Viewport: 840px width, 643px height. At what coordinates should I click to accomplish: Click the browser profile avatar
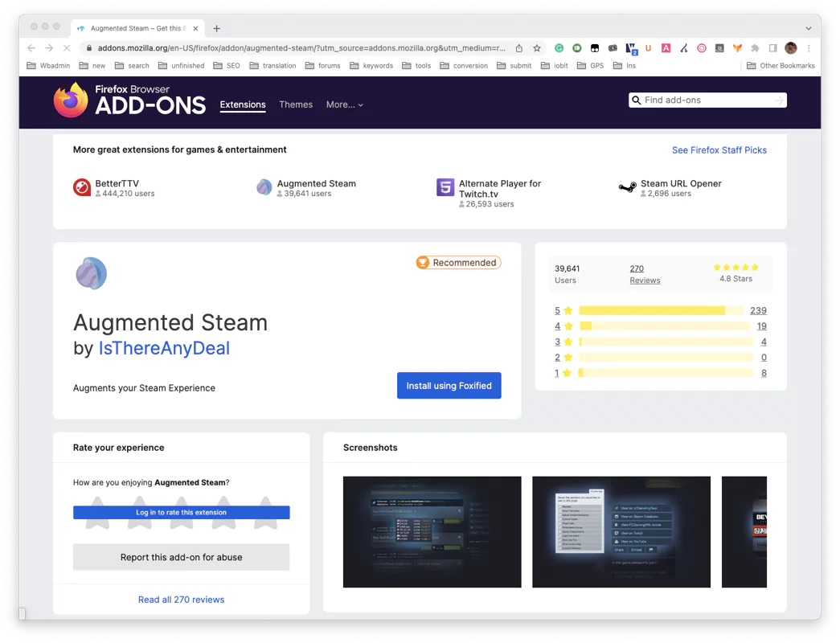point(790,48)
